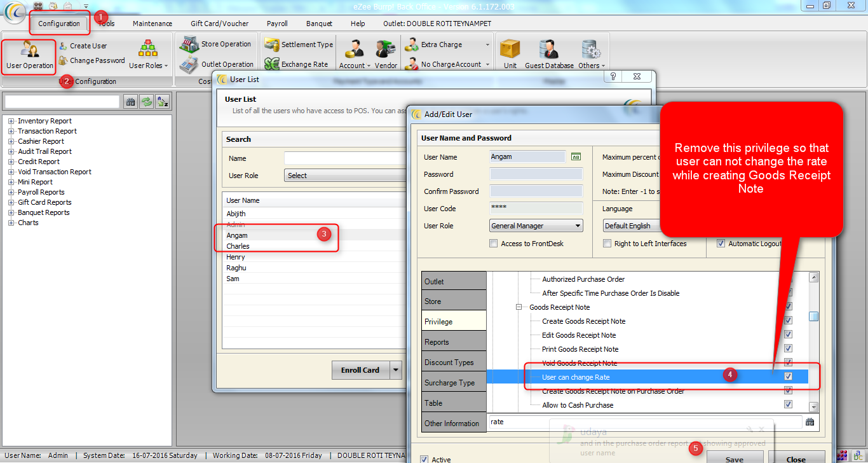The width and height of the screenshot is (868, 463).
Task: Uncheck the User can change Rate privilege
Action: tap(789, 377)
